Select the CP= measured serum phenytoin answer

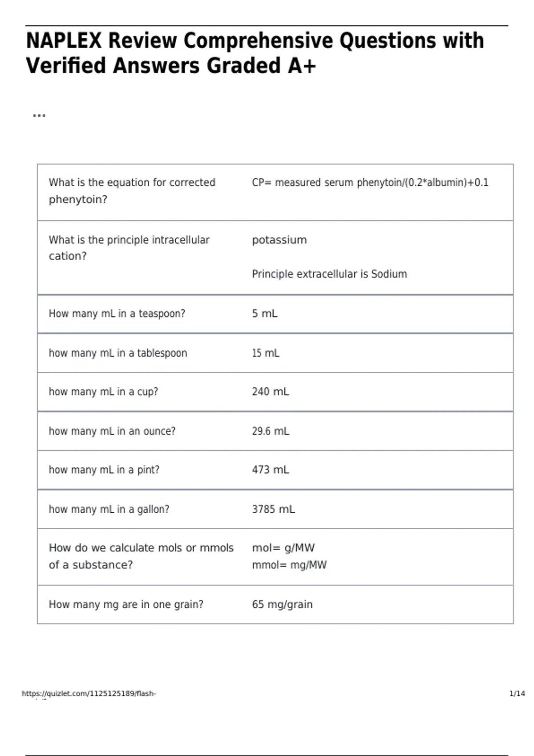point(370,182)
